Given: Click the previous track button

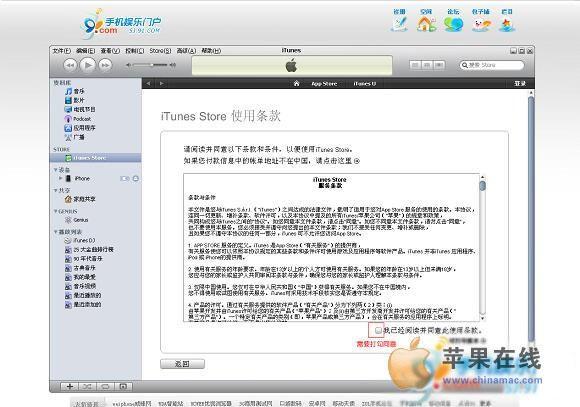Looking at the screenshot, I should (70, 65).
